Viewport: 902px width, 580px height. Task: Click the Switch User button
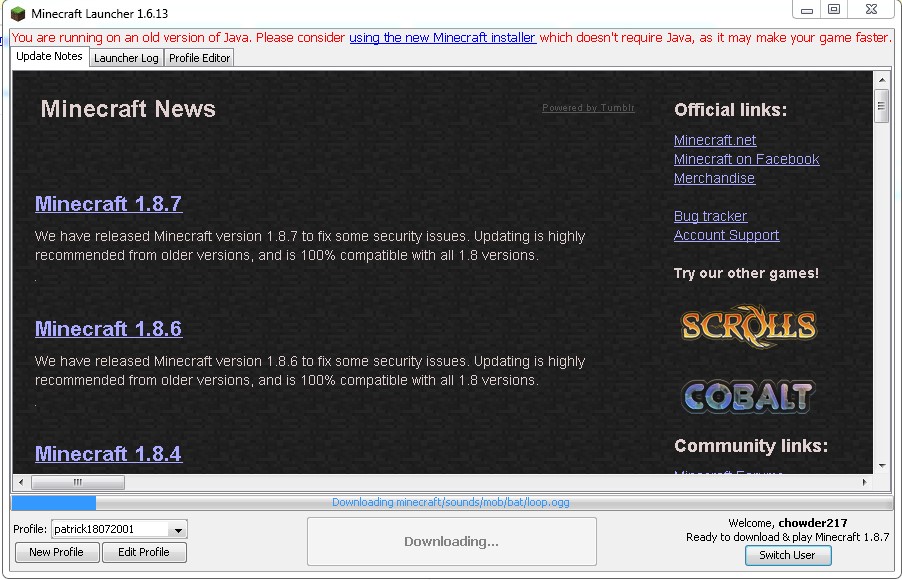[x=788, y=555]
